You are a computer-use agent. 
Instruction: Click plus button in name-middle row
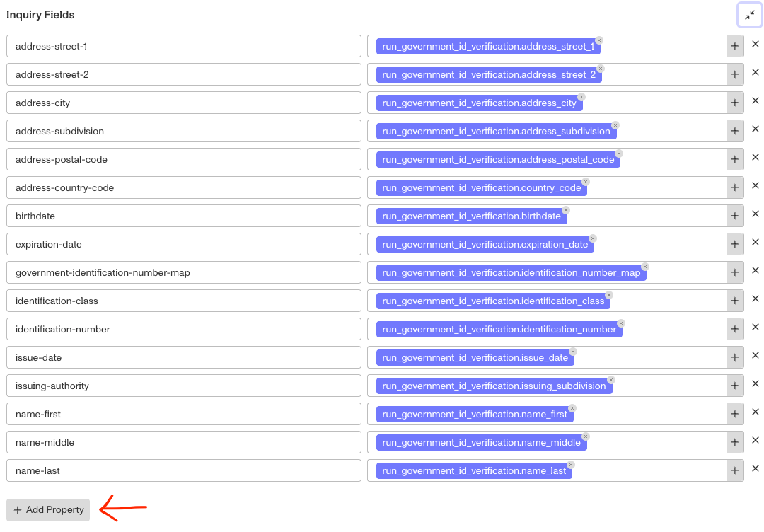click(x=735, y=442)
